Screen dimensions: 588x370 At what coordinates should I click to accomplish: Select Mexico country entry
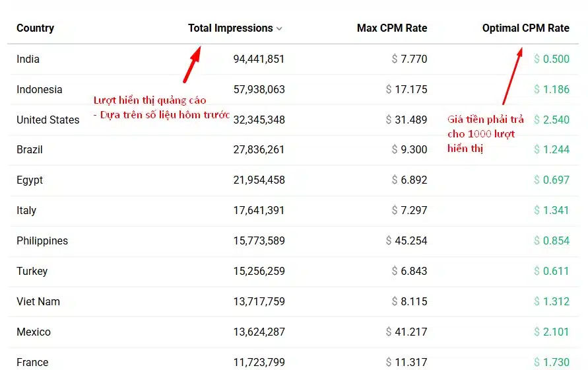click(34, 332)
